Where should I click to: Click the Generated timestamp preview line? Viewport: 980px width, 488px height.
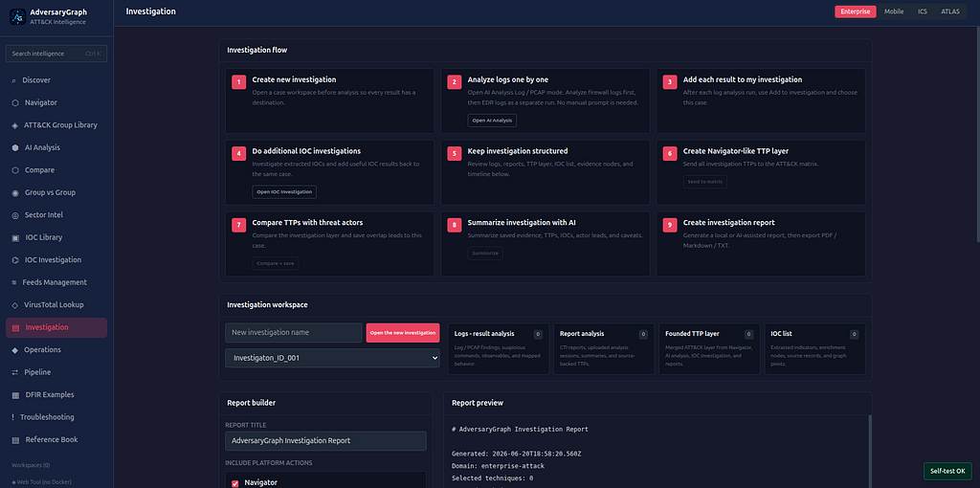(518, 454)
